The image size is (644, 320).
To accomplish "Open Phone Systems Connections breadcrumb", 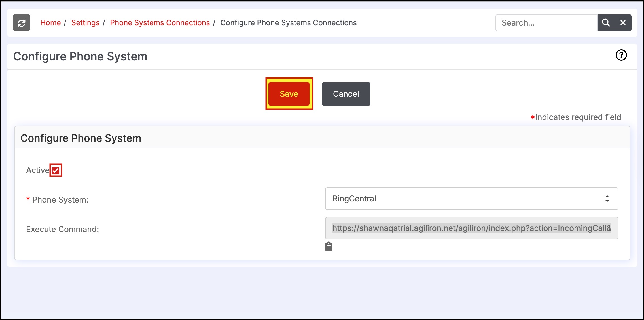I will tap(160, 23).
